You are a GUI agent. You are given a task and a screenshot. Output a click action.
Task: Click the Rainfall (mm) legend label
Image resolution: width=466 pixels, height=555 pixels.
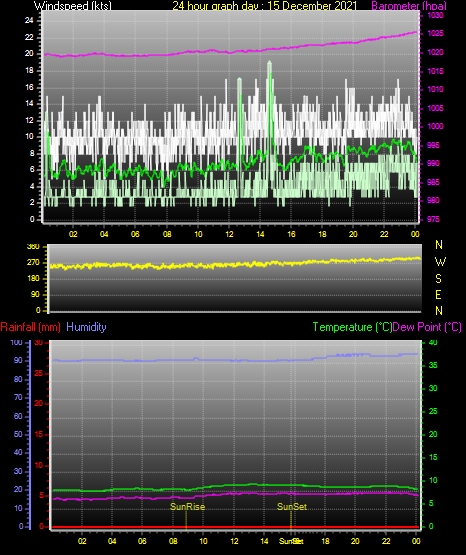coord(30,327)
